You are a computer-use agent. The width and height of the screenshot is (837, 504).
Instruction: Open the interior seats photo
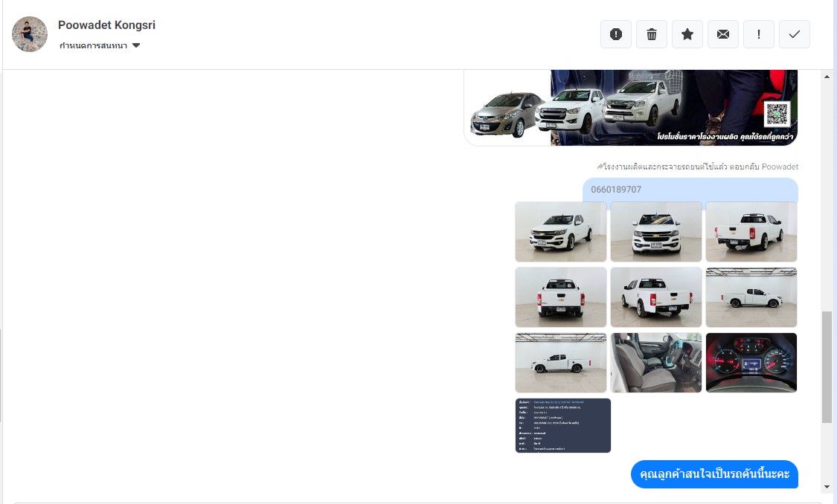click(x=656, y=363)
